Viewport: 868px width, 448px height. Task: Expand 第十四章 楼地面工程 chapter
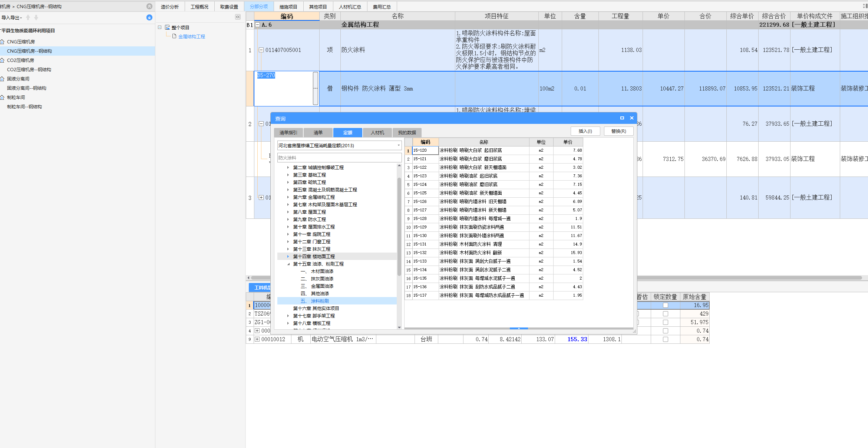(288, 257)
